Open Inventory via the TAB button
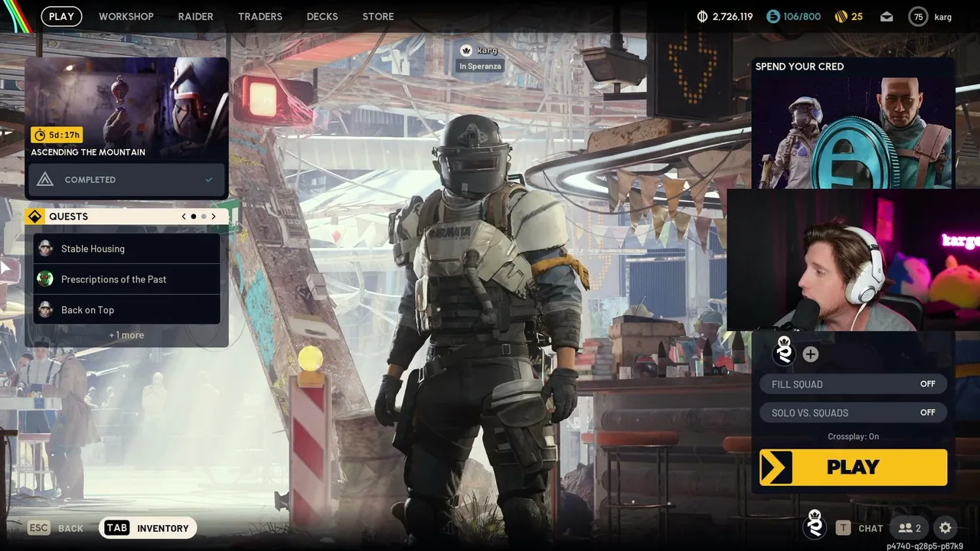This screenshot has height=551, width=980. (x=148, y=528)
